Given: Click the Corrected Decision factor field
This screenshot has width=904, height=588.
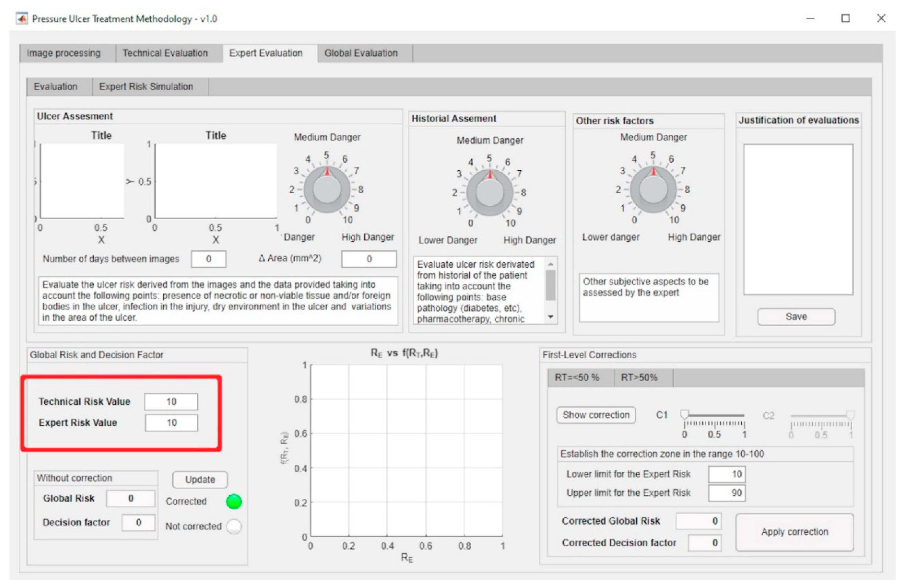Looking at the screenshot, I should [705, 543].
